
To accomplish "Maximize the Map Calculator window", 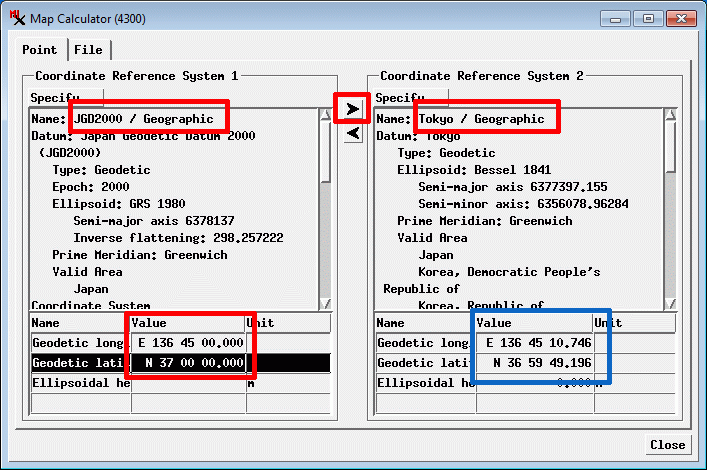I will [648, 19].
